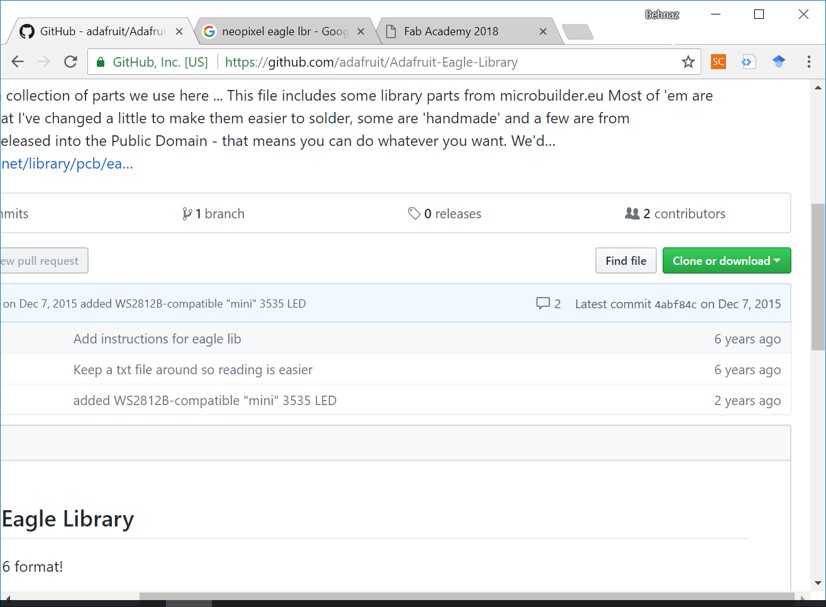The width and height of the screenshot is (826, 607).
Task: Open latest commit 4abf84c
Action: click(675, 304)
